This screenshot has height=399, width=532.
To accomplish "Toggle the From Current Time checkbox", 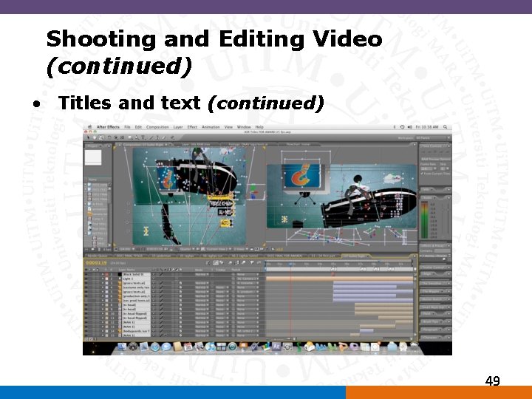I will (x=422, y=174).
